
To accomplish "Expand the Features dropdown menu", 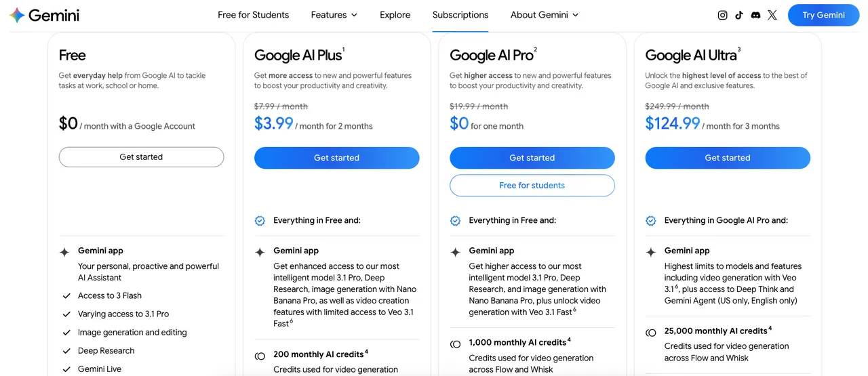I will pyautogui.click(x=334, y=15).
